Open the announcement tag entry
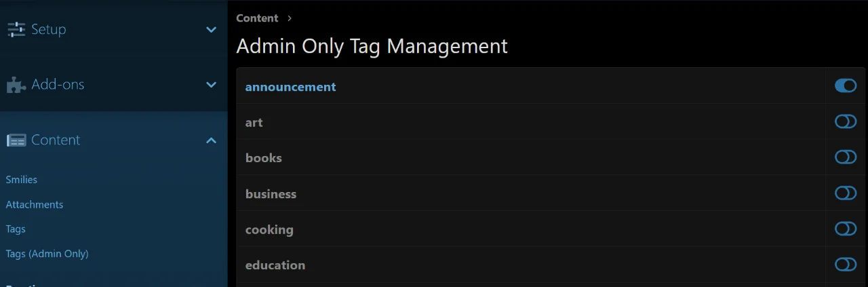 290,87
